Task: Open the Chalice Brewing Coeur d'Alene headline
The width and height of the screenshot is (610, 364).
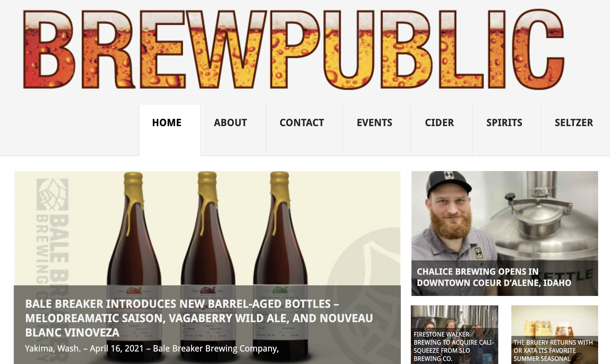Action: (x=494, y=277)
